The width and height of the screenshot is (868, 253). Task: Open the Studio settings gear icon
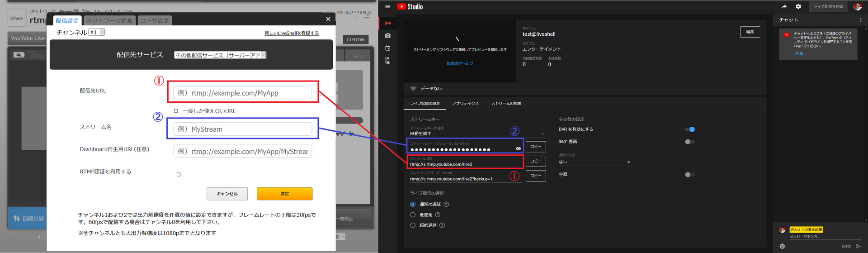pos(798,7)
